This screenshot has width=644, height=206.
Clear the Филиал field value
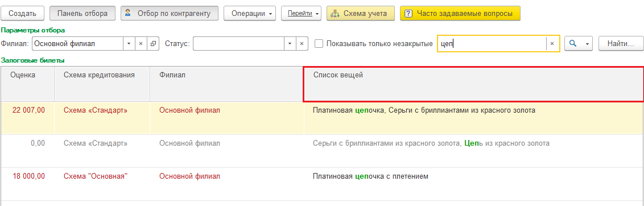(x=141, y=44)
